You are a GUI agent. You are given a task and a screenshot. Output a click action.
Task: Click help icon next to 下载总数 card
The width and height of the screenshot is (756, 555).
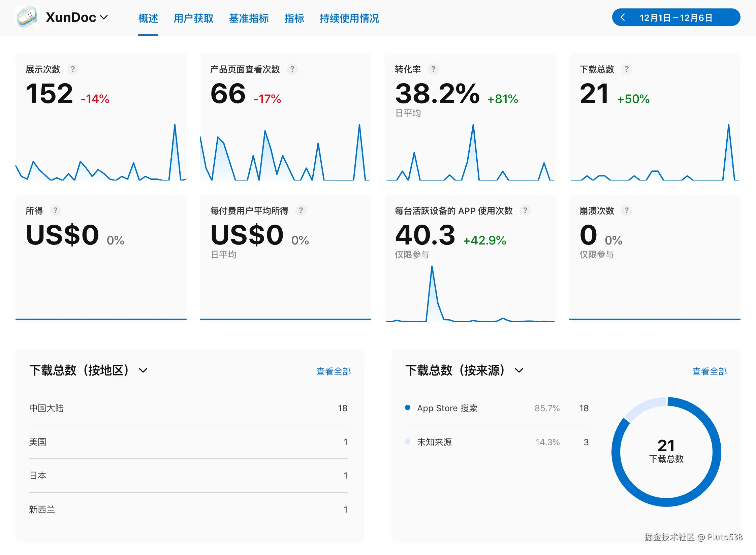pos(626,69)
